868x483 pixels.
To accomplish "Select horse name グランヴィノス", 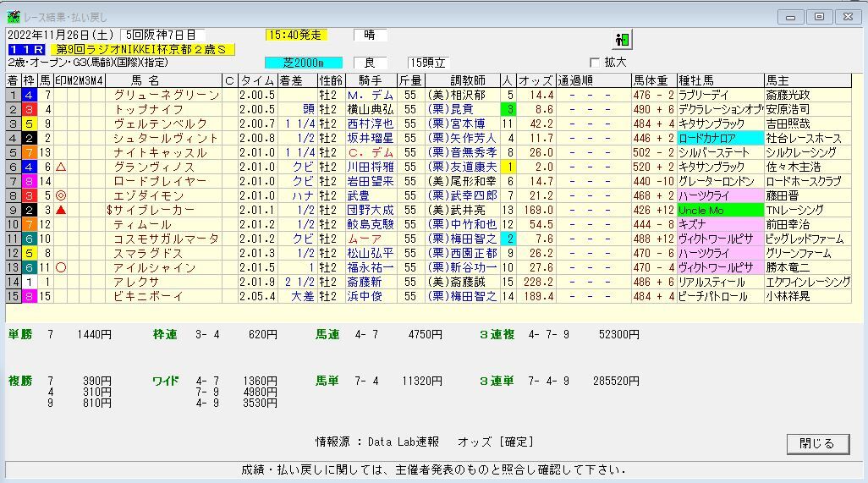I will point(155,167).
